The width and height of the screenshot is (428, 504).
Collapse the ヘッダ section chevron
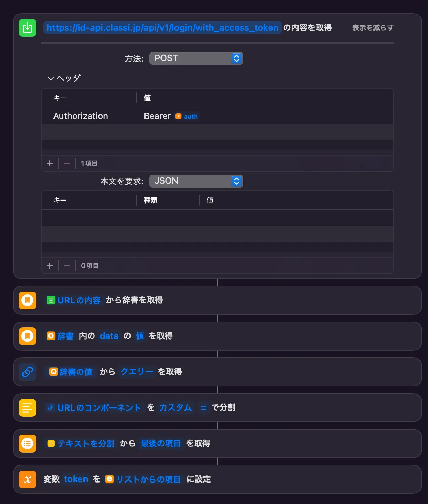[x=51, y=78]
